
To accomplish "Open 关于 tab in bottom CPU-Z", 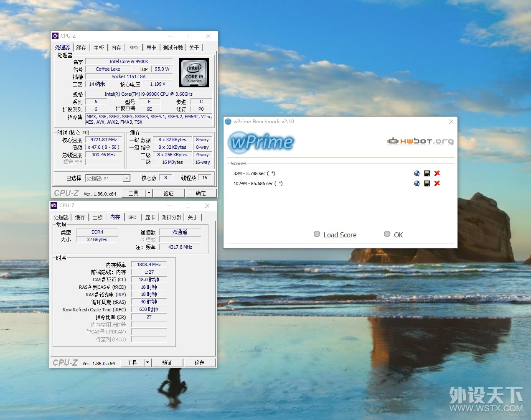I will (x=193, y=217).
